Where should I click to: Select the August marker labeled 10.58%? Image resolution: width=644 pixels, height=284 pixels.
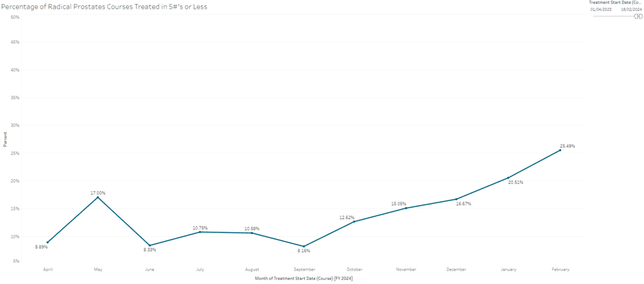click(x=252, y=234)
